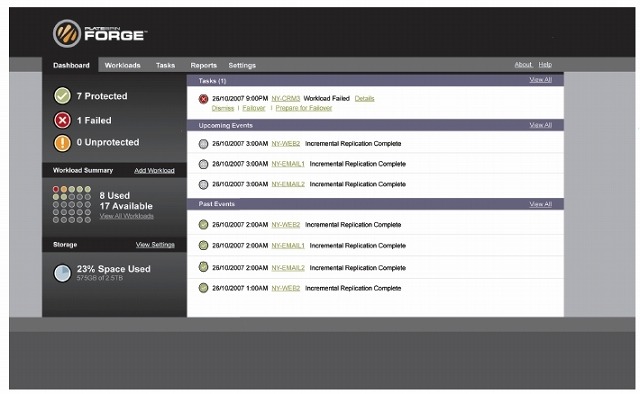View All in Upcoming Events section
The image size is (640, 394).
point(540,125)
